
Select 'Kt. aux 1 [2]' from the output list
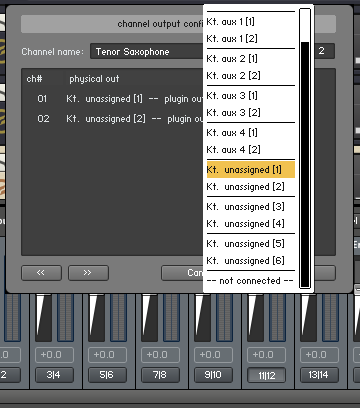pos(251,39)
